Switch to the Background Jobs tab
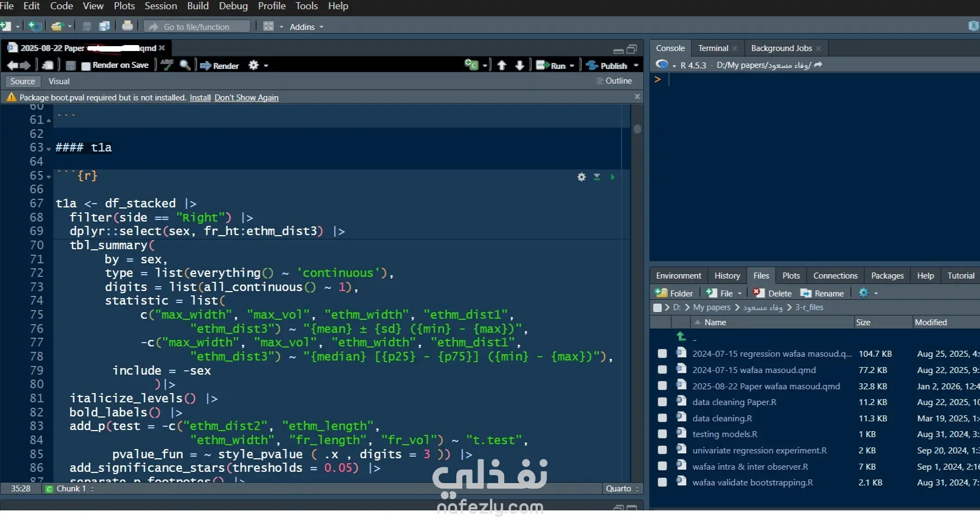 [781, 48]
